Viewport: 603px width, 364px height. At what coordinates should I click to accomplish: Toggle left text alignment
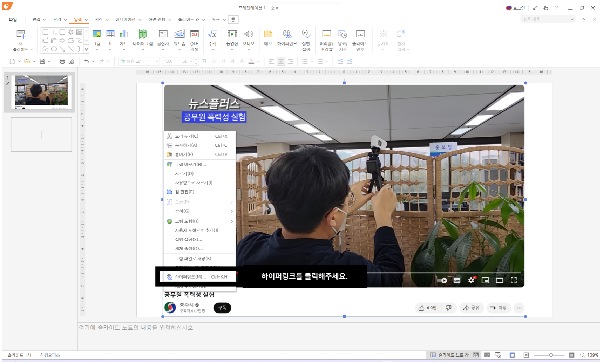tap(271, 61)
